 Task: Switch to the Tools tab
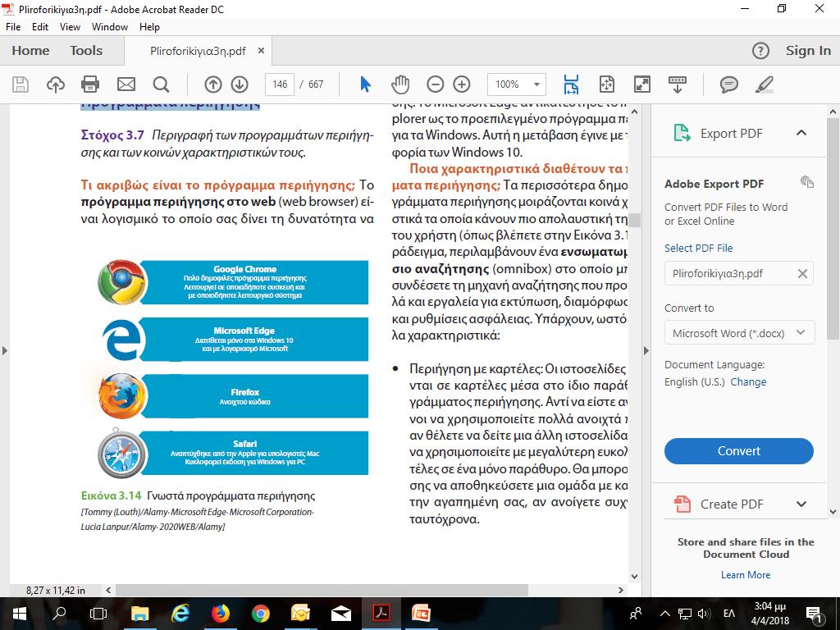click(x=85, y=50)
